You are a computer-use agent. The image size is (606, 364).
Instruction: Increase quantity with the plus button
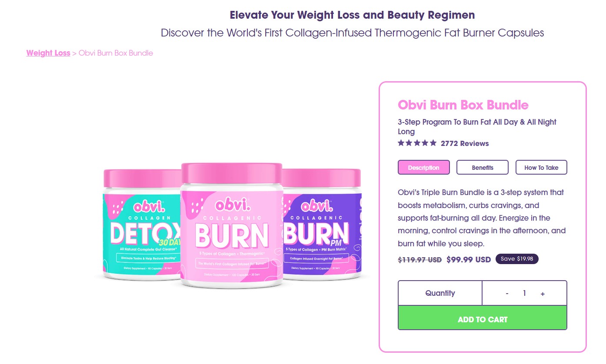(543, 294)
